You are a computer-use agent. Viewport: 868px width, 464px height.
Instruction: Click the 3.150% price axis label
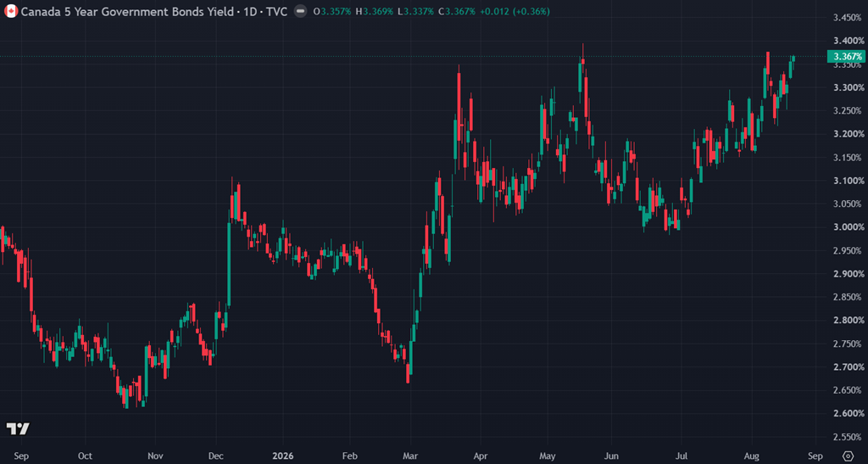point(848,157)
